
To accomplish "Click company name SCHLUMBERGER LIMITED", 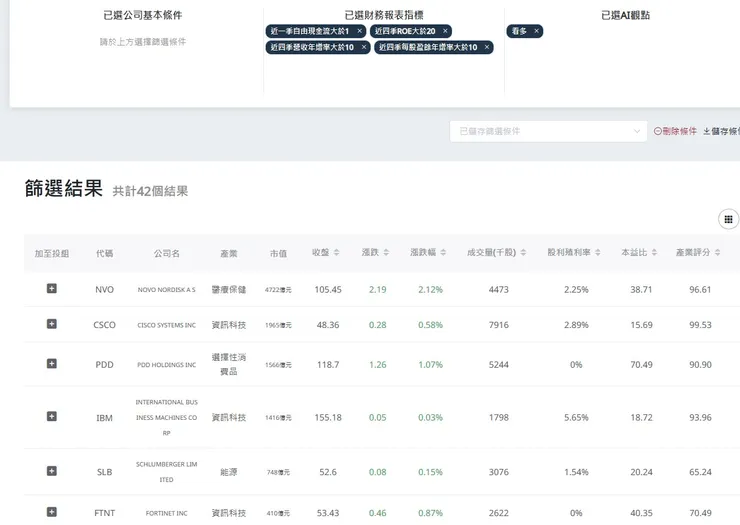I will click(167, 472).
